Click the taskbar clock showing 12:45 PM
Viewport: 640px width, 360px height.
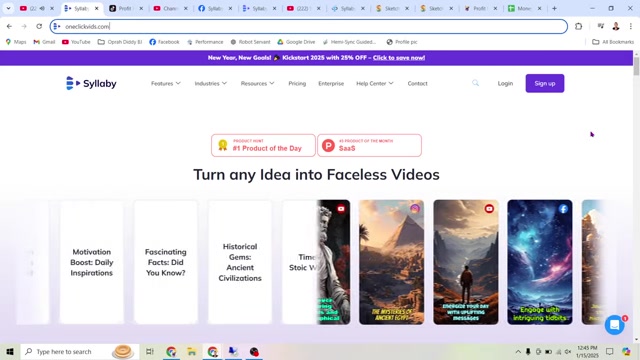587,351
